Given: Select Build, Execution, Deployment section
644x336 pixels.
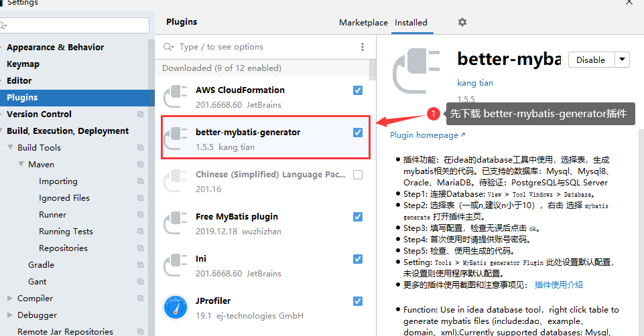Looking at the screenshot, I should (68, 131).
